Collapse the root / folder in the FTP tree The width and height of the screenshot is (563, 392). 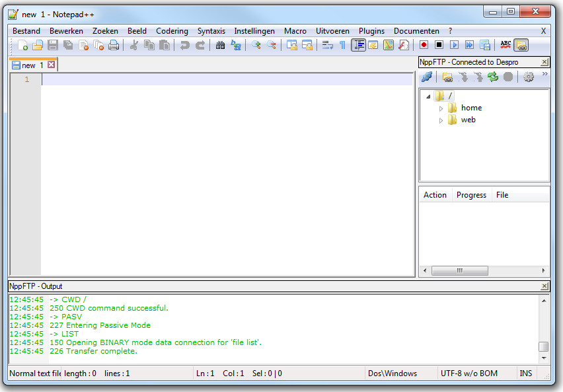pos(428,97)
